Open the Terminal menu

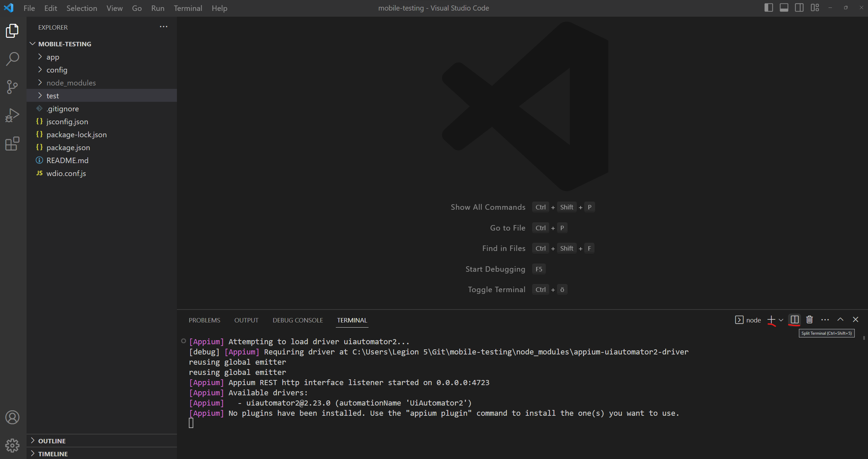(x=188, y=8)
